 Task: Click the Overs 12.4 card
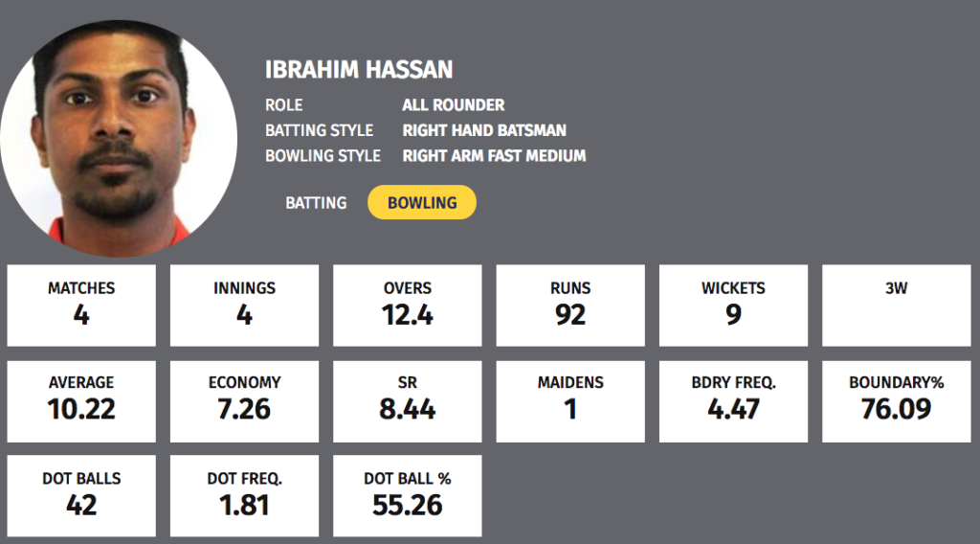click(408, 306)
